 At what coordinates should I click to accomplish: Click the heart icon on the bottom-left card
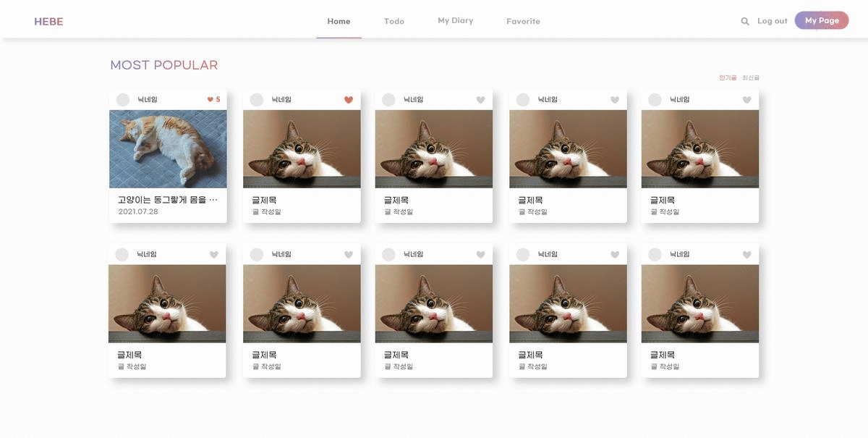(214, 254)
